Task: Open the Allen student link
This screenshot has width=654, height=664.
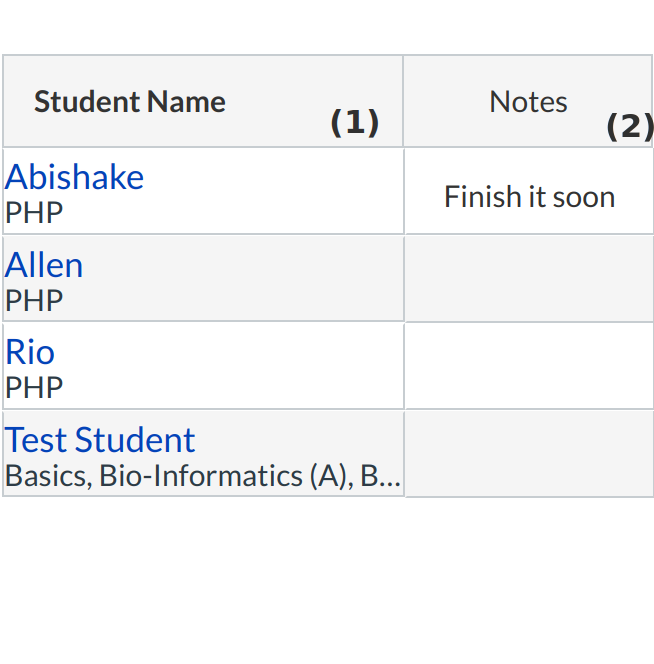Action: tap(44, 265)
